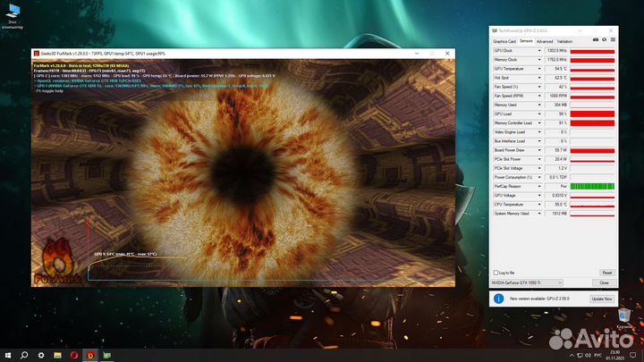
Task: Expand Fan Speed (RPM) dropdown
Action: click(539, 96)
